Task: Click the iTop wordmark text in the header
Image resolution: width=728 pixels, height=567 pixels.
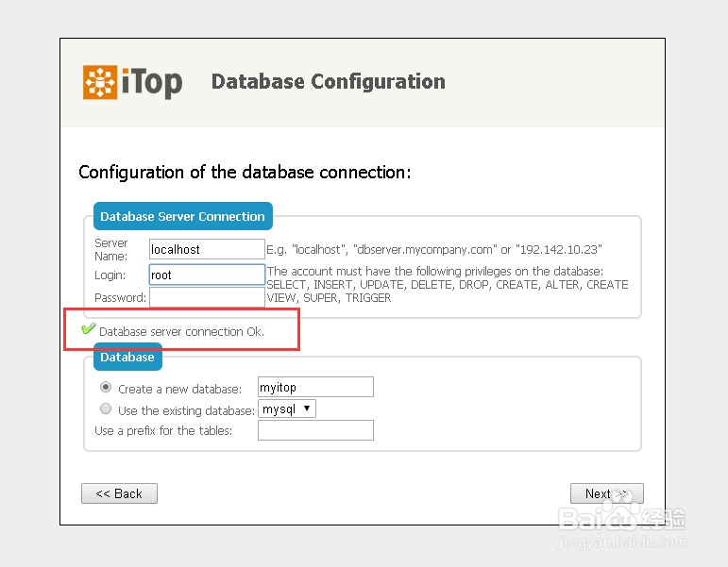Action: (x=151, y=82)
